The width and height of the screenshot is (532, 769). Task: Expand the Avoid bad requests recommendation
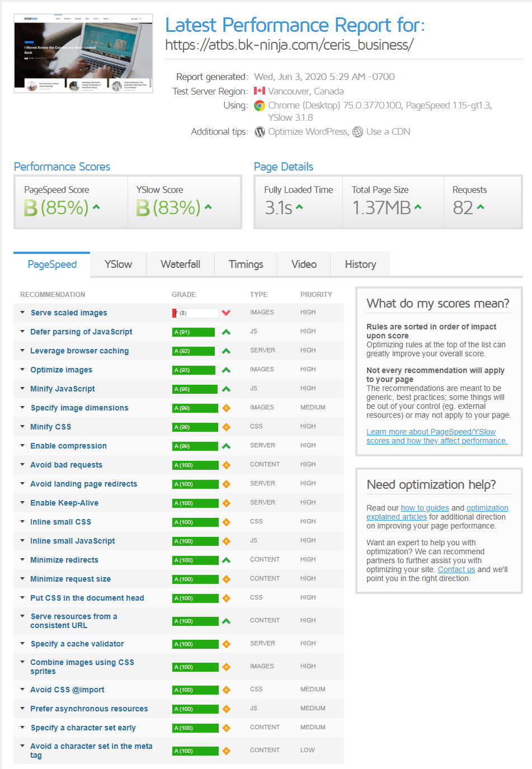pos(66,465)
